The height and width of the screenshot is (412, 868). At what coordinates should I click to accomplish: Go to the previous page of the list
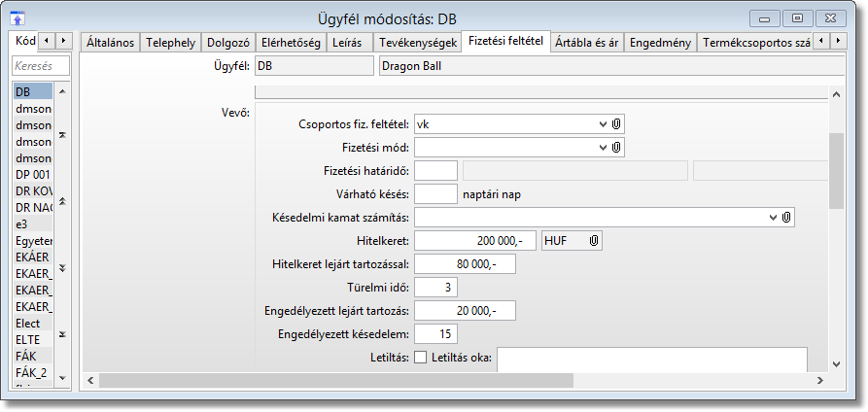[62, 201]
